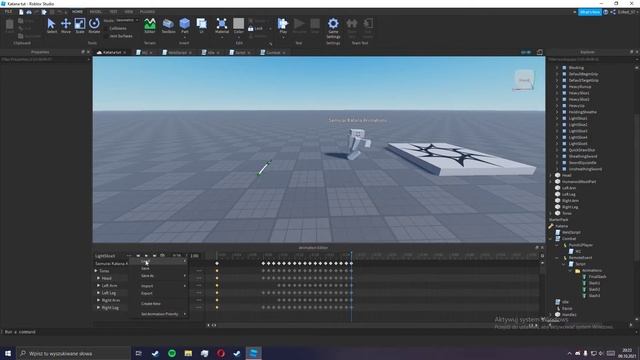640x360 pixels.
Task: Select Save in animation context menu
Action: tap(145, 268)
